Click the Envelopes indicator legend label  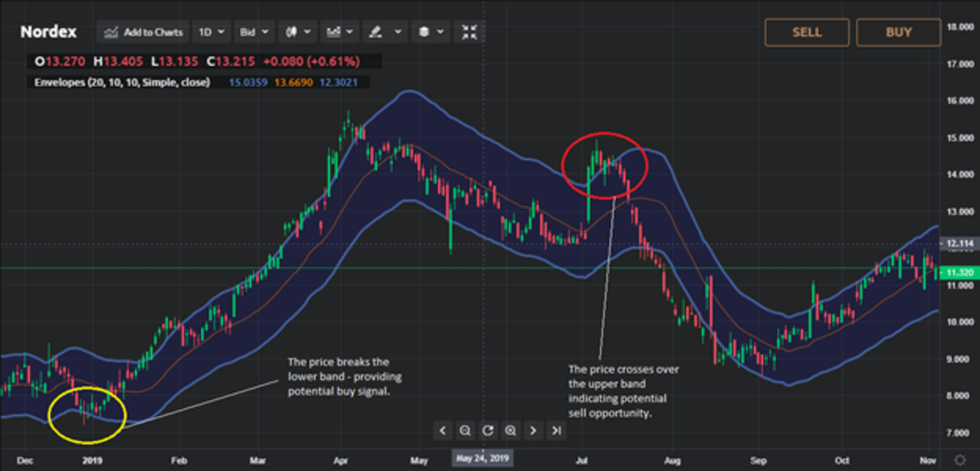tap(122, 82)
